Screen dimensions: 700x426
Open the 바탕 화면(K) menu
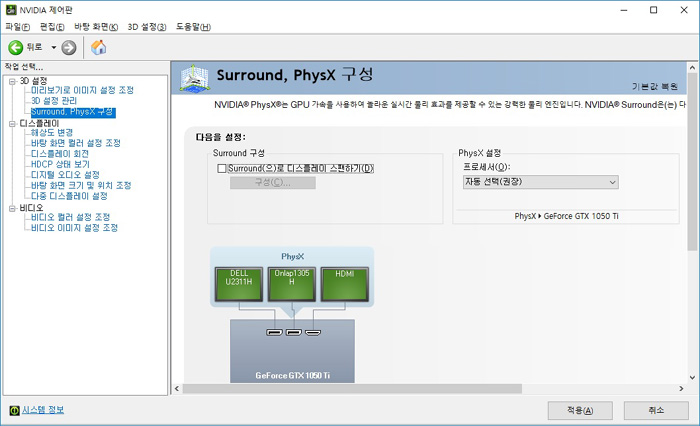96,27
